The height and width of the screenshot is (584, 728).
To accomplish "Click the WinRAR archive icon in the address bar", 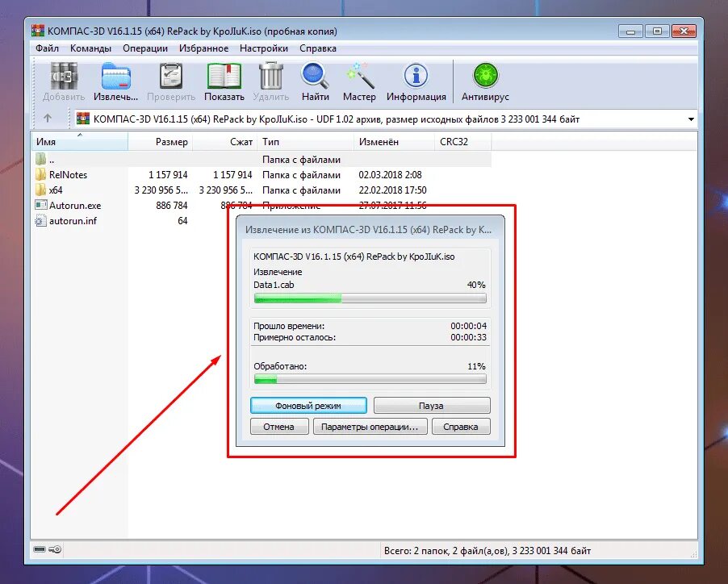I will tap(82, 119).
